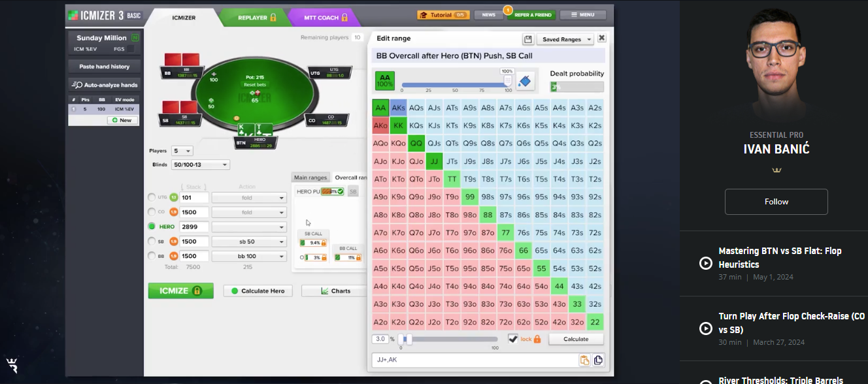Select the UTG player radio button

pyautogui.click(x=152, y=197)
